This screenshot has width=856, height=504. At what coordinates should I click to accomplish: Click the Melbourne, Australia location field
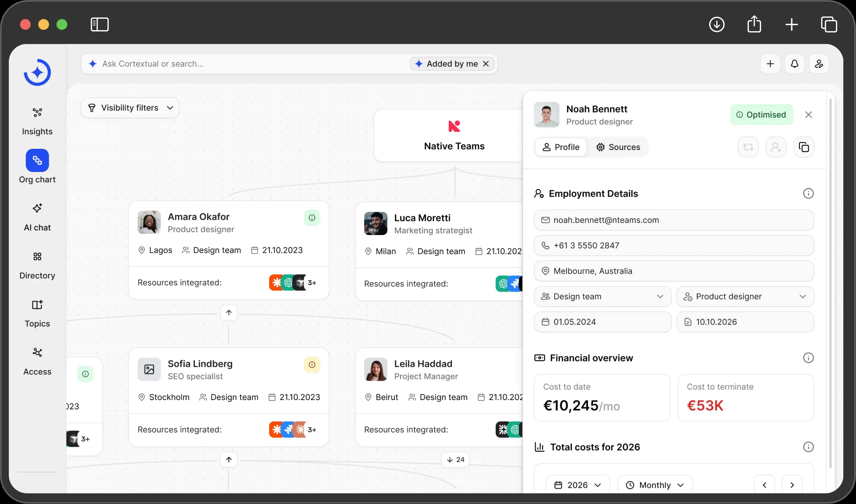pyautogui.click(x=674, y=271)
